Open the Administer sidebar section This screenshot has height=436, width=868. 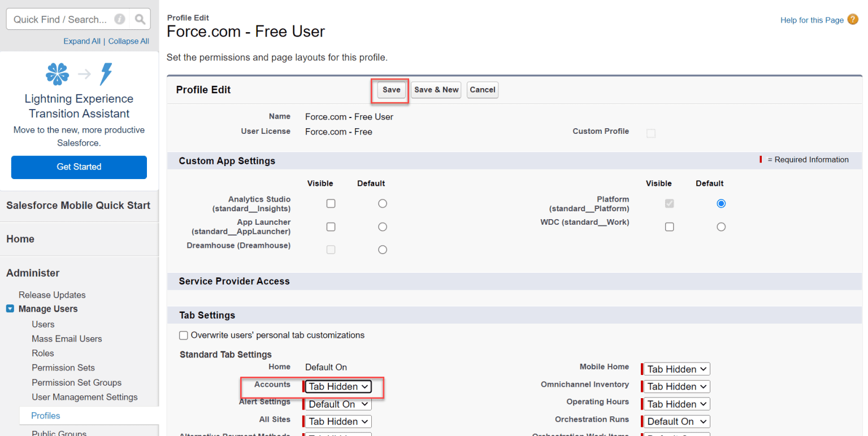[33, 273]
